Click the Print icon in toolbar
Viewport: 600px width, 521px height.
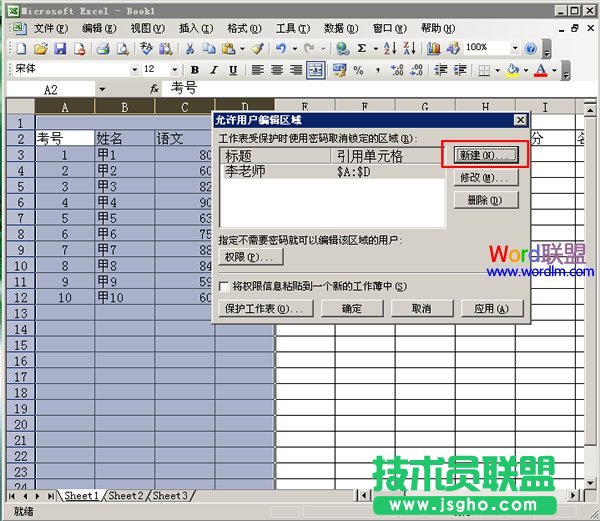(102, 48)
